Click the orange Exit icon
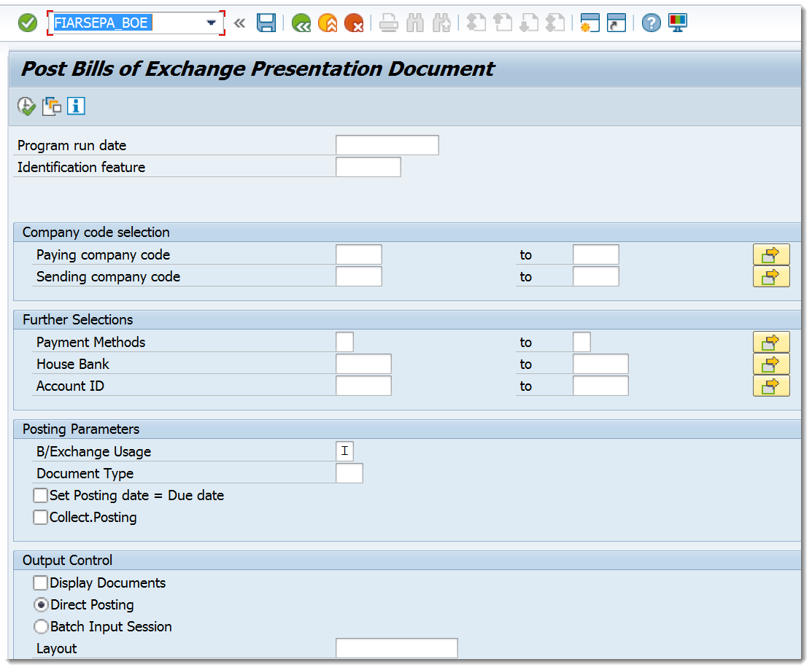The height and width of the screenshot is (670, 812). [328, 23]
